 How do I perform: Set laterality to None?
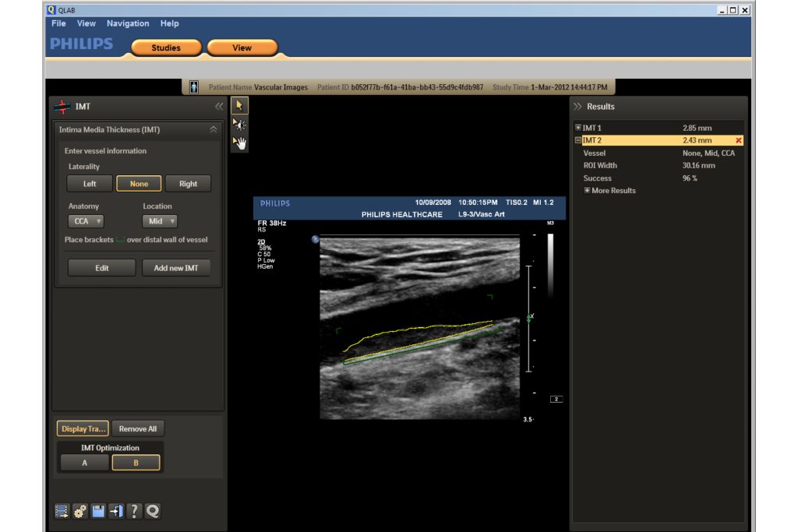pos(139,184)
